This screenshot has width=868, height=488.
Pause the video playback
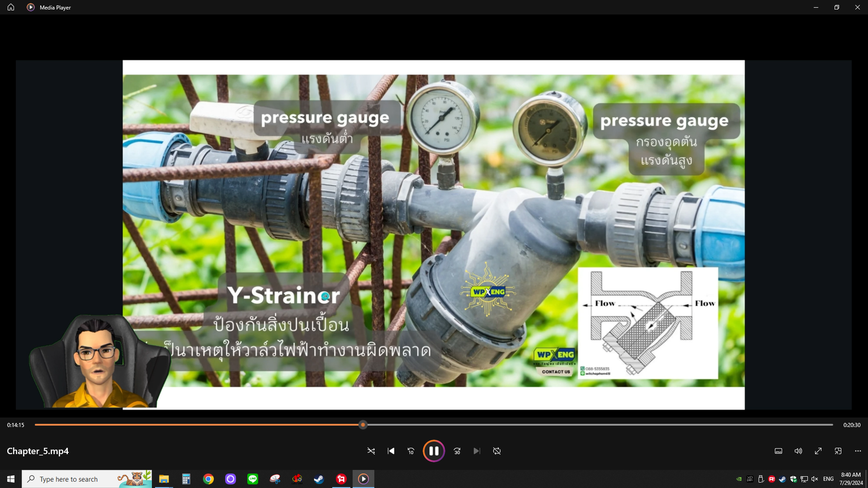pyautogui.click(x=433, y=451)
